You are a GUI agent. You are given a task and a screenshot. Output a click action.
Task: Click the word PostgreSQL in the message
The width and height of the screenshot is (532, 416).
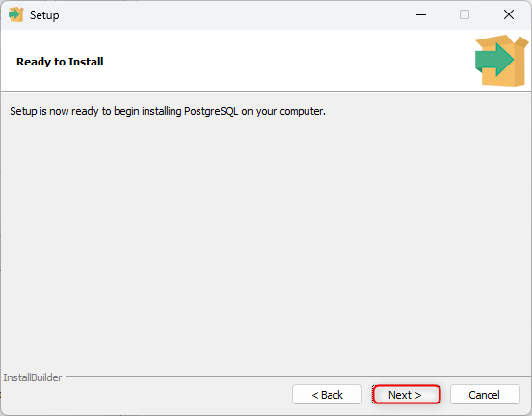[211, 111]
